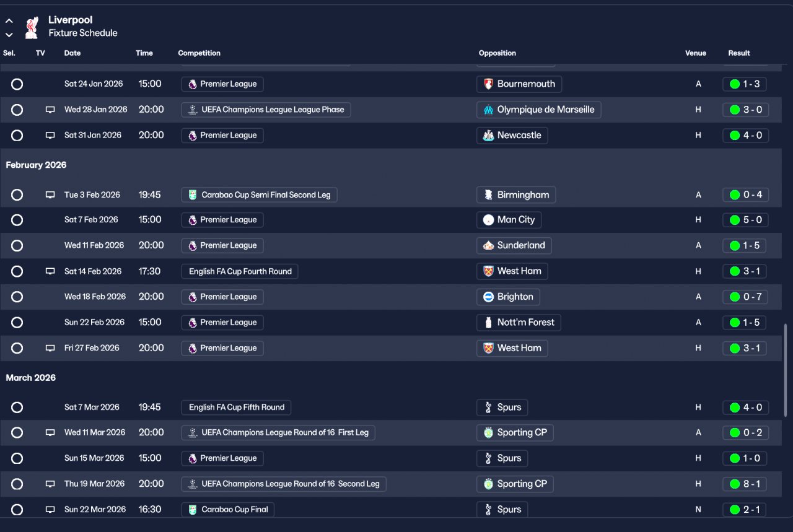Viewport: 793px width, 532px height.
Task: Click the Premier League logo on the Nott'm Forest row
Action: (193, 323)
